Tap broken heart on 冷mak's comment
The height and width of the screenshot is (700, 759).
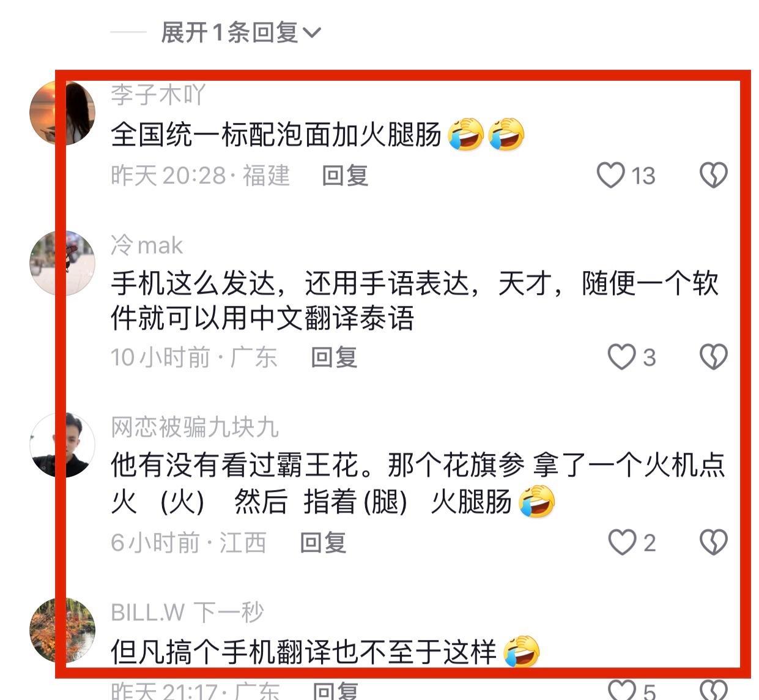pos(713,357)
